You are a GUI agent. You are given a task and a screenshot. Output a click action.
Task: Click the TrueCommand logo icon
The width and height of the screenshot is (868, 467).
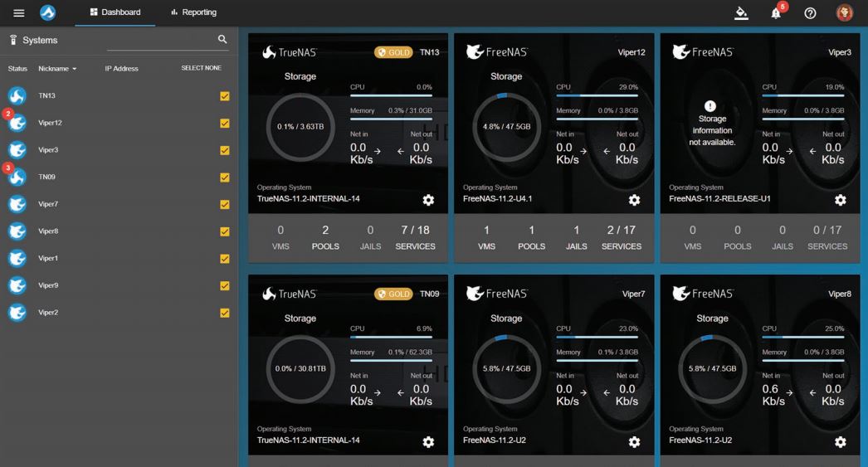tap(47, 12)
